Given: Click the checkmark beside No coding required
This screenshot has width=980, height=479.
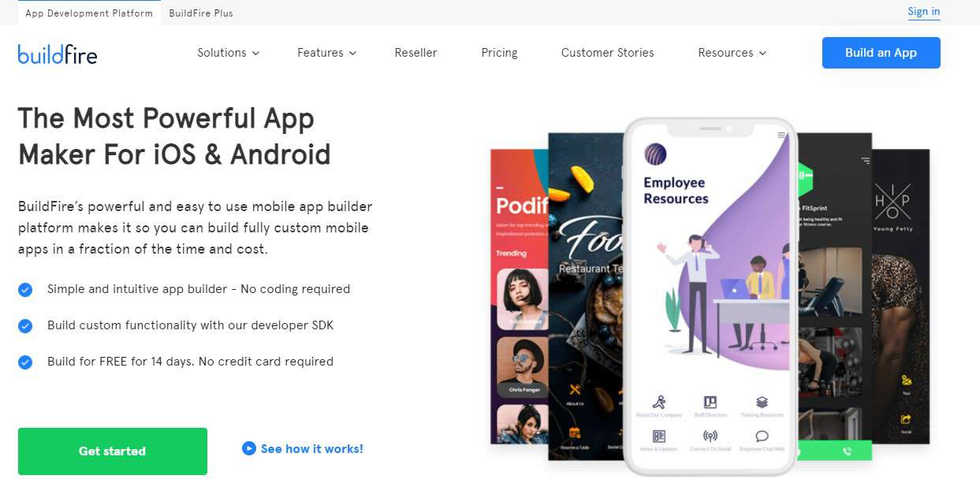Looking at the screenshot, I should point(25,290).
